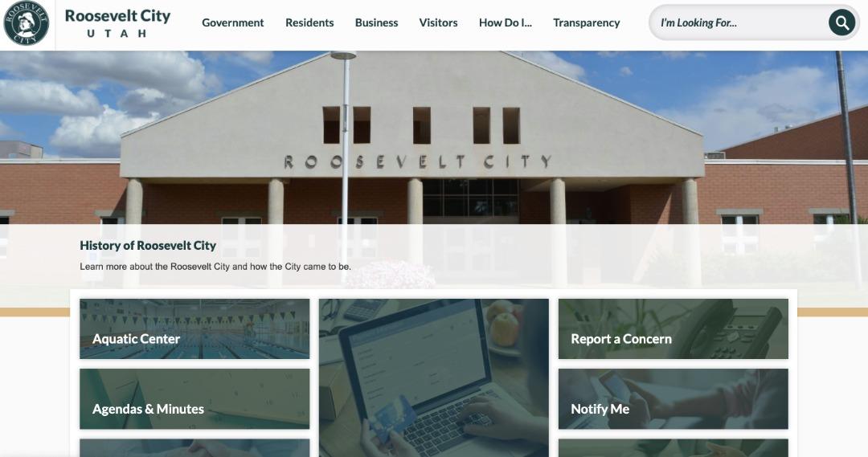This screenshot has height=457, width=868.
Task: Click the search magnifier icon
Action: click(x=842, y=22)
